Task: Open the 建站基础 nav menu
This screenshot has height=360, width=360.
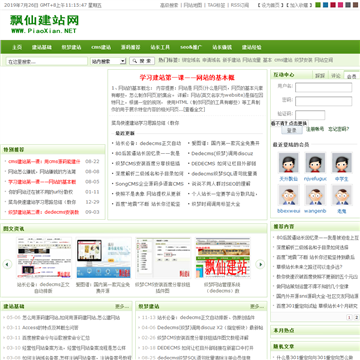Action: (x=42, y=47)
